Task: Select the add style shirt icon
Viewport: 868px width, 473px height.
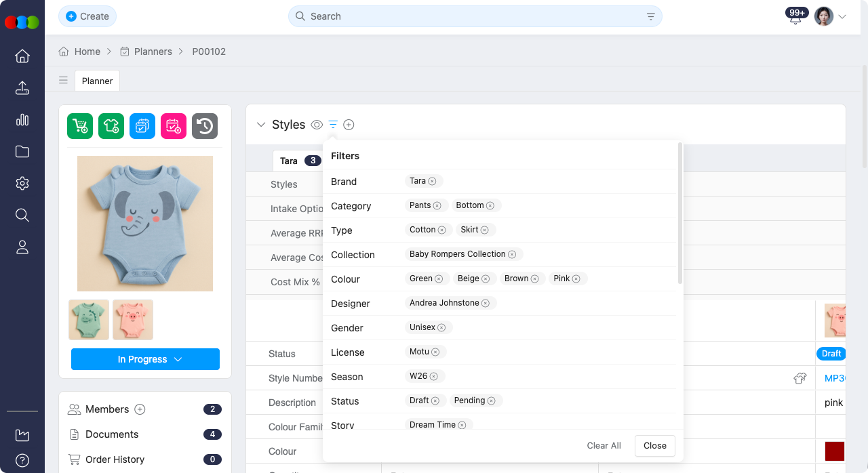Action: tap(111, 125)
